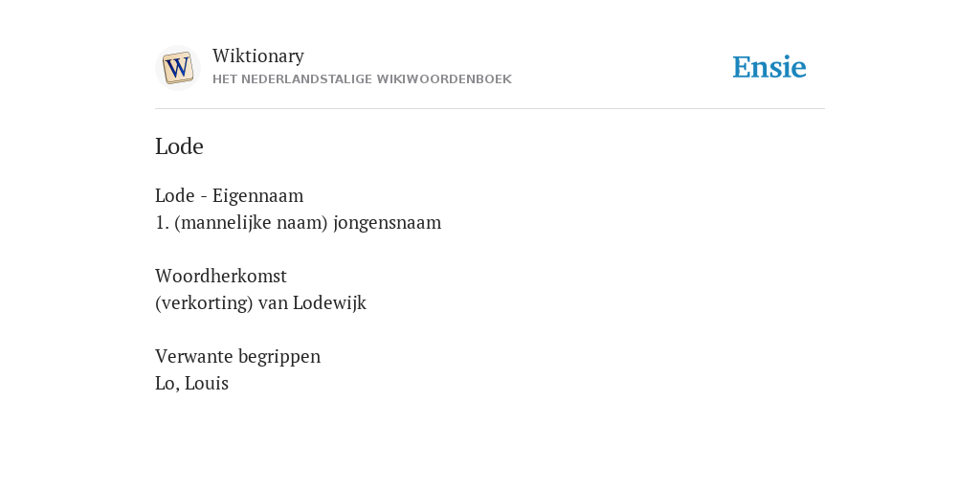Click the label (mannelijke naam)
The width and height of the screenshot is (980, 490).
[252, 223]
